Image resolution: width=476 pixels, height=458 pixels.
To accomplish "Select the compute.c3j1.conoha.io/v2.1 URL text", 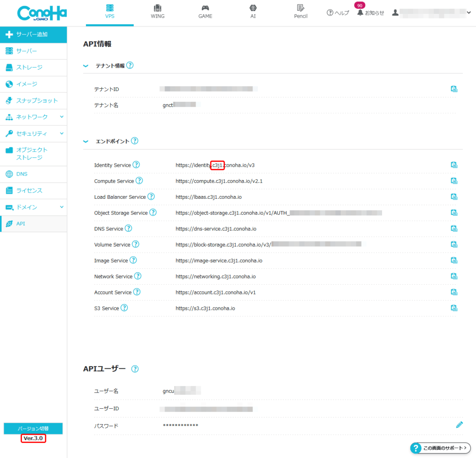I will 219,181.
